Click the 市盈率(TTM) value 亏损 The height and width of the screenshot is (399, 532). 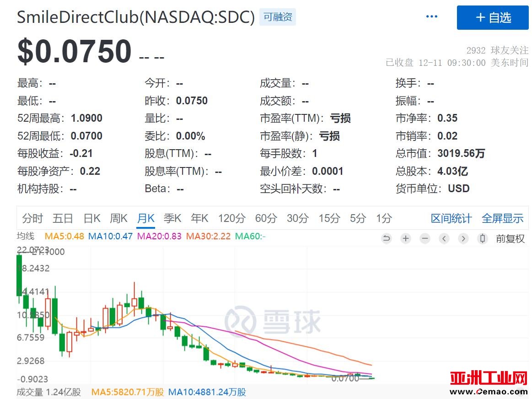pyautogui.click(x=340, y=118)
